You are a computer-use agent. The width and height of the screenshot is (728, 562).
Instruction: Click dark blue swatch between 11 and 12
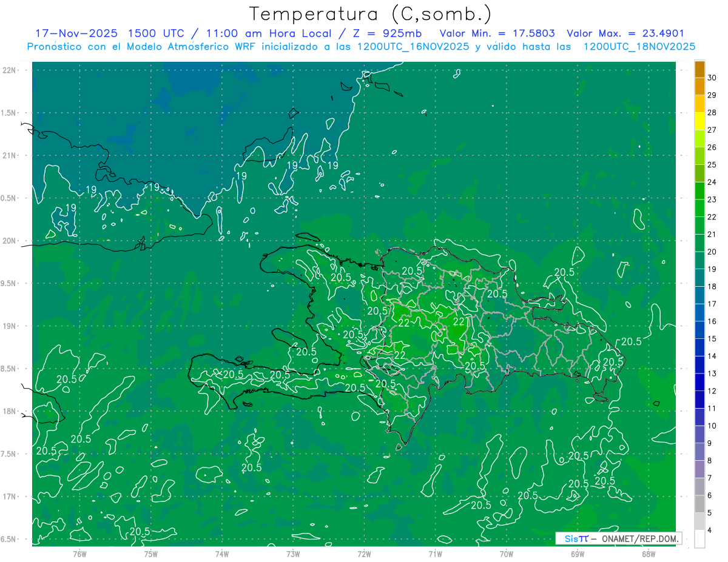699,400
